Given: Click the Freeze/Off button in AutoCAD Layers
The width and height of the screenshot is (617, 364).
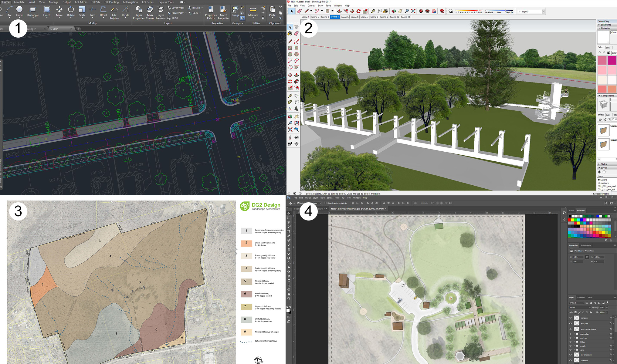Looking at the screenshot, I should tap(175, 13).
